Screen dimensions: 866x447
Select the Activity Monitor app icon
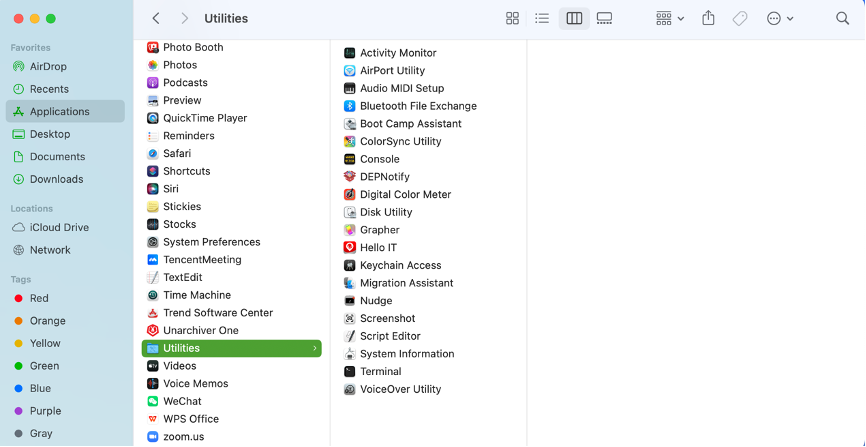pos(350,53)
